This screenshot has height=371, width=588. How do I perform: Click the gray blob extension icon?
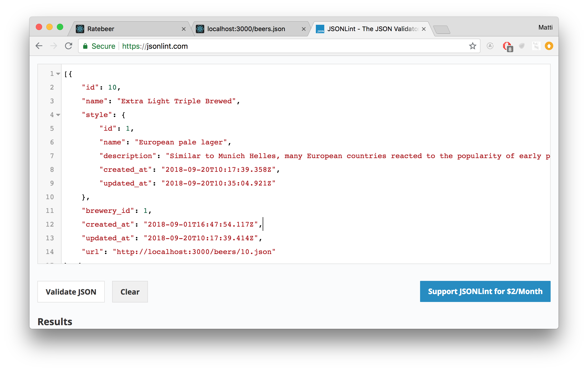(x=522, y=46)
